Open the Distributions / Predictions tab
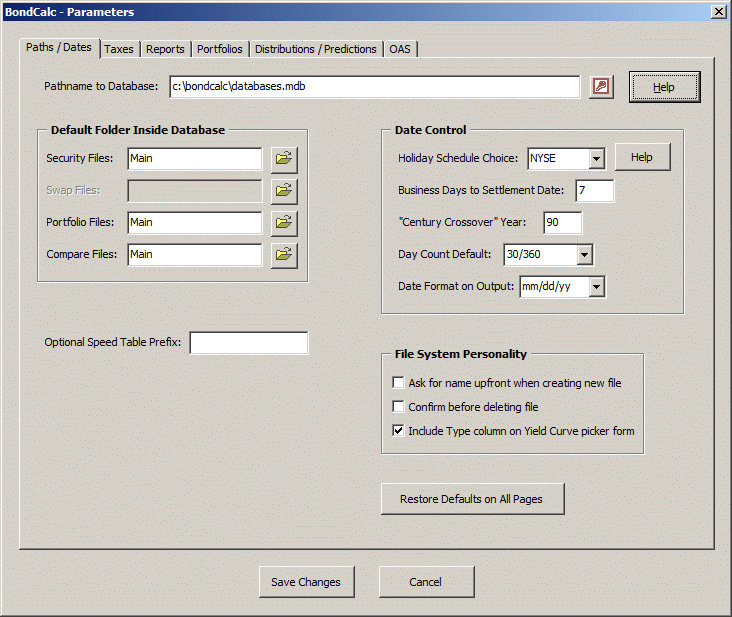Screen dimensions: 732x617 coord(315,49)
